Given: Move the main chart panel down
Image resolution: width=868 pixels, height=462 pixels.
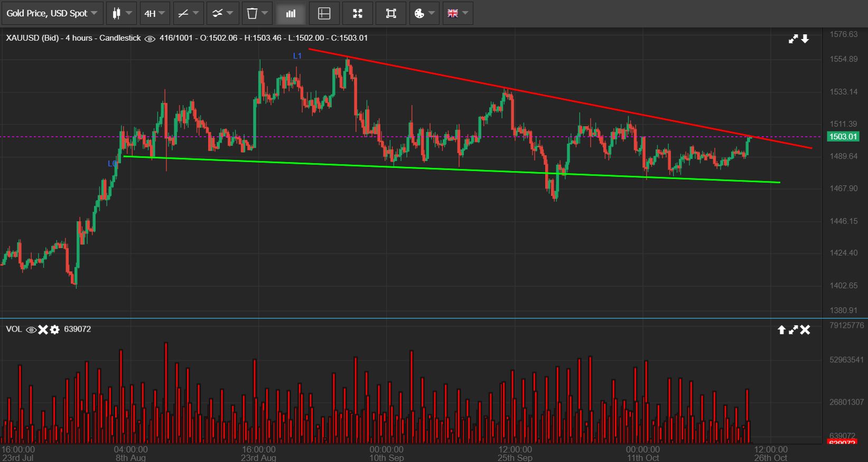Looking at the screenshot, I should pyautogui.click(x=805, y=39).
